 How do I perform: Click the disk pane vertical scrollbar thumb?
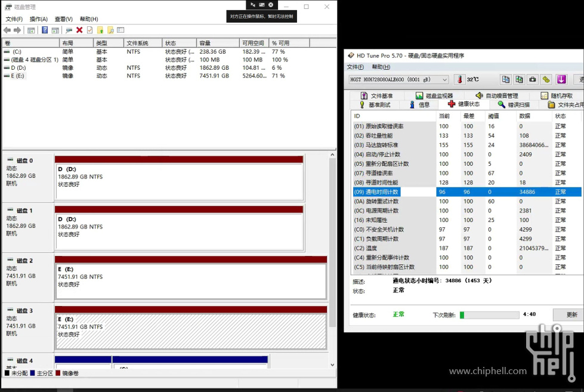[332, 242]
